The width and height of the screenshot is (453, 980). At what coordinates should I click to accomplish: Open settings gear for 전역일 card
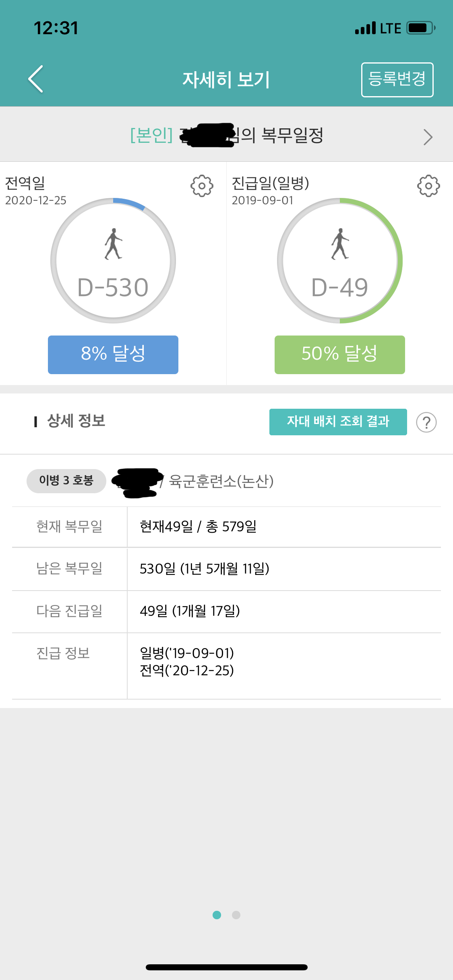[x=202, y=186]
